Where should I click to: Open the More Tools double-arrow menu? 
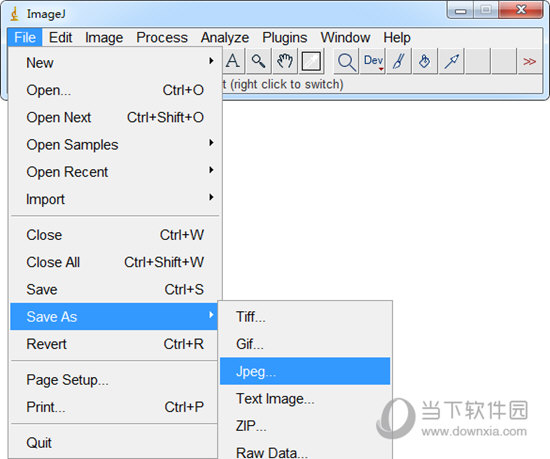(x=529, y=61)
